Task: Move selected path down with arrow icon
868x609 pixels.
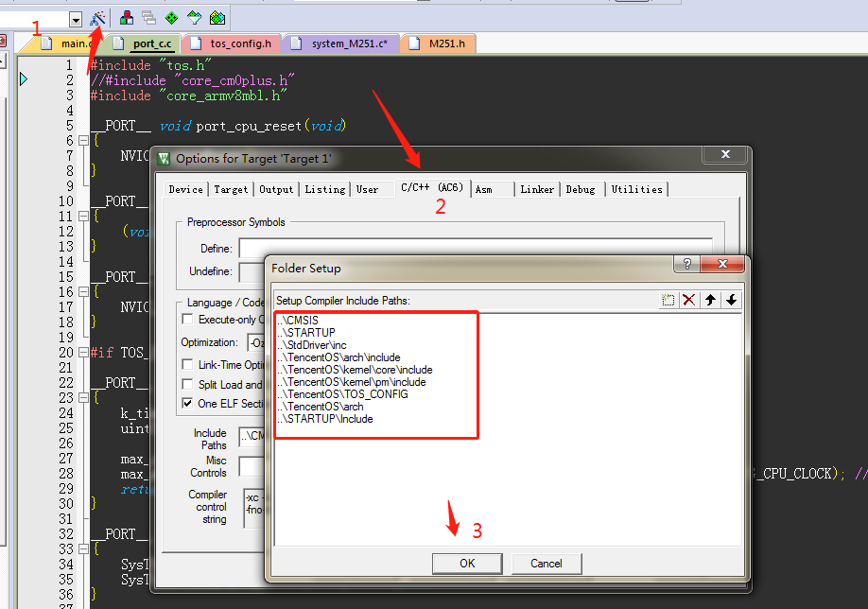Action: (x=731, y=300)
